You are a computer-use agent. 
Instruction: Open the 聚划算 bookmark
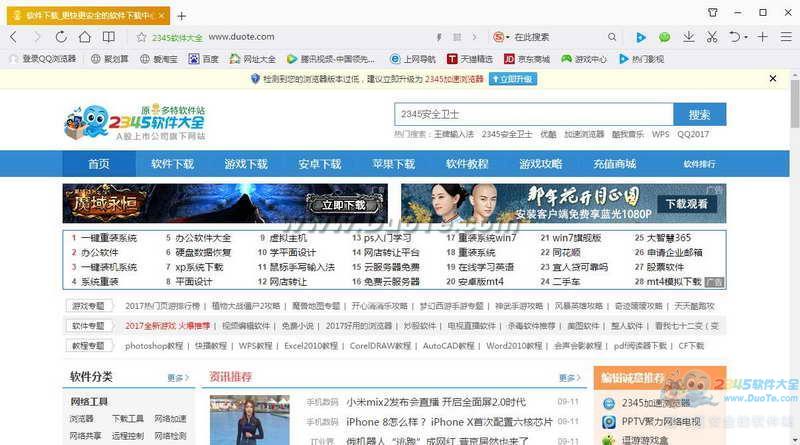pos(110,59)
